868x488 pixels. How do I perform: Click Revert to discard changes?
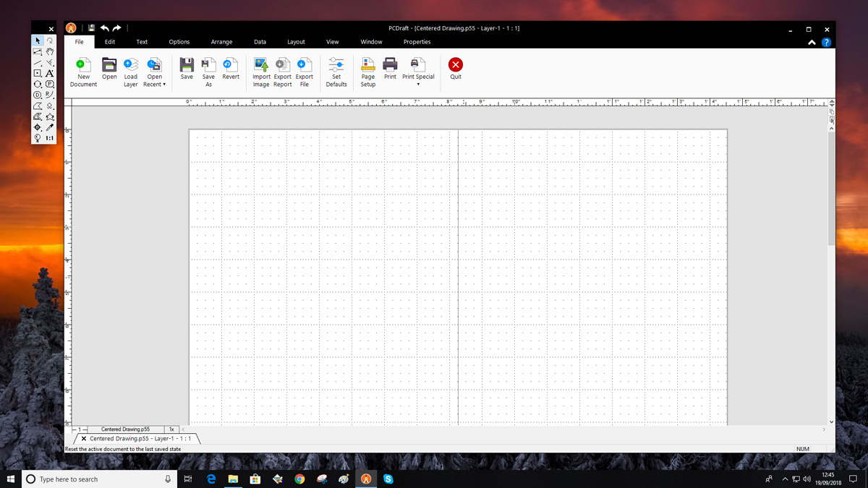pos(231,70)
